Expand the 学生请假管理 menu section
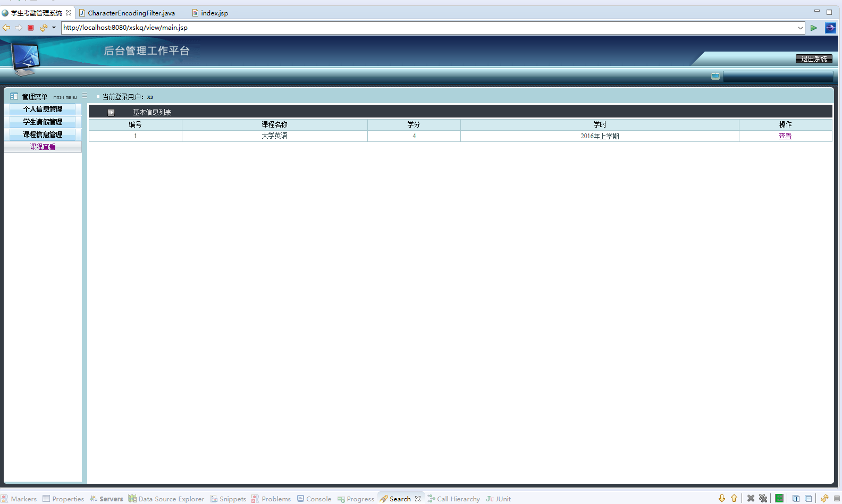842x504 pixels. [x=43, y=122]
